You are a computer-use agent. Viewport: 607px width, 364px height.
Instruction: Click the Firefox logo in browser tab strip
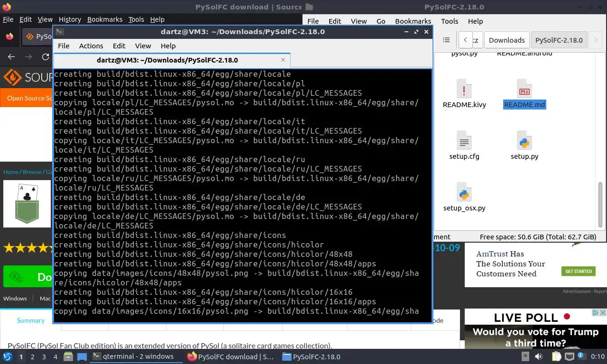point(9,36)
